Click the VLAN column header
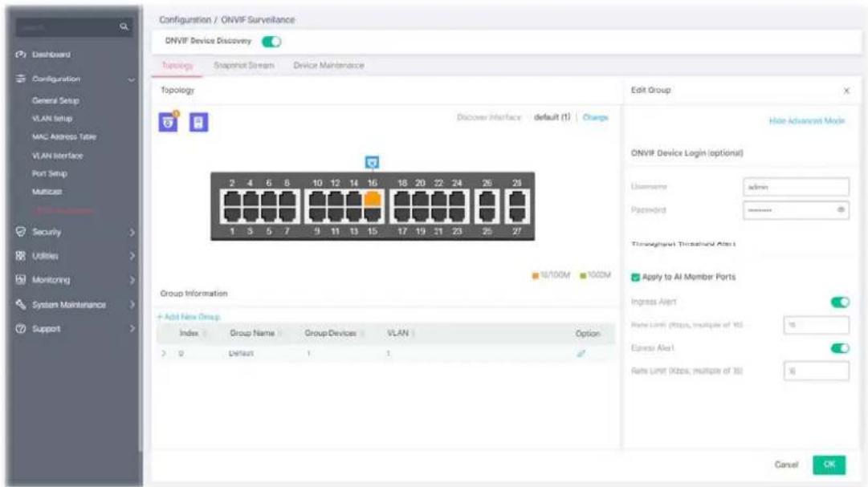 click(x=397, y=333)
